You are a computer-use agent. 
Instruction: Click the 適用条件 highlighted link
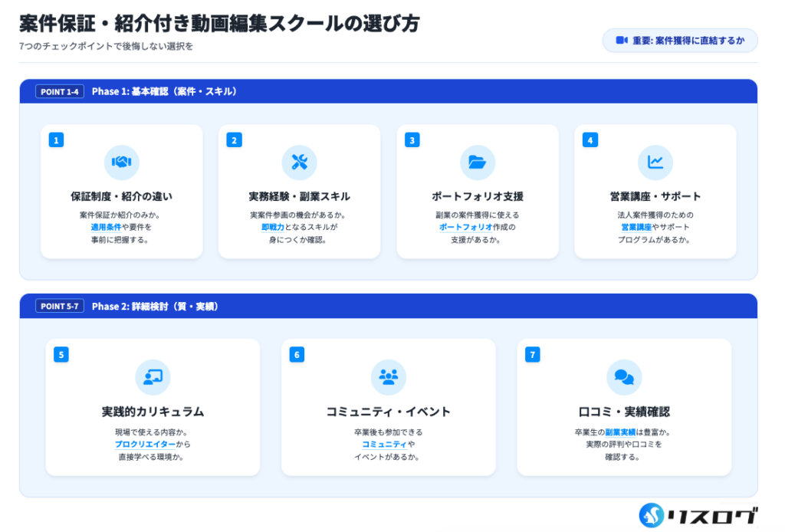click(x=106, y=228)
